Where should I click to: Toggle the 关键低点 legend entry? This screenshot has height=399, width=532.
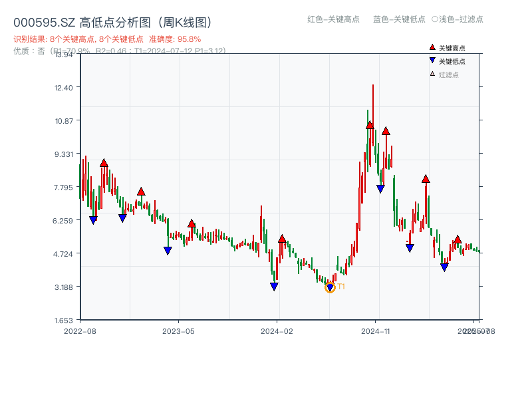coord(448,61)
